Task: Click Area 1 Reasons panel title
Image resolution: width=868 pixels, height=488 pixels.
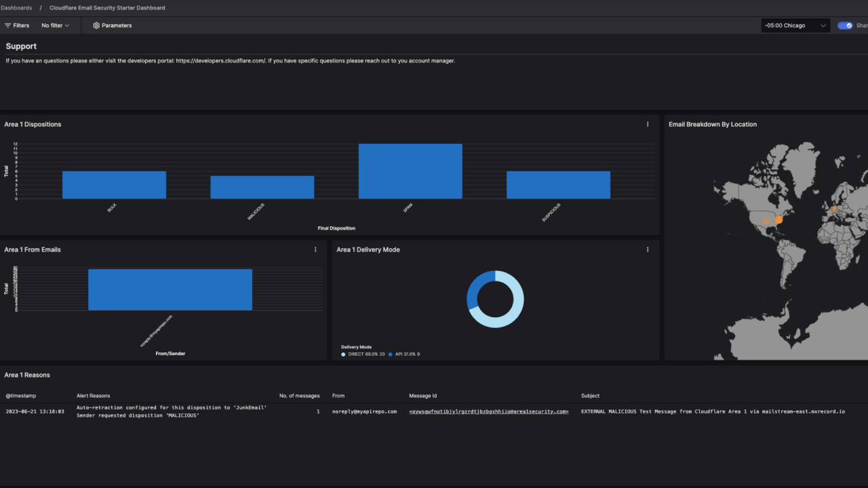Action: [27, 375]
